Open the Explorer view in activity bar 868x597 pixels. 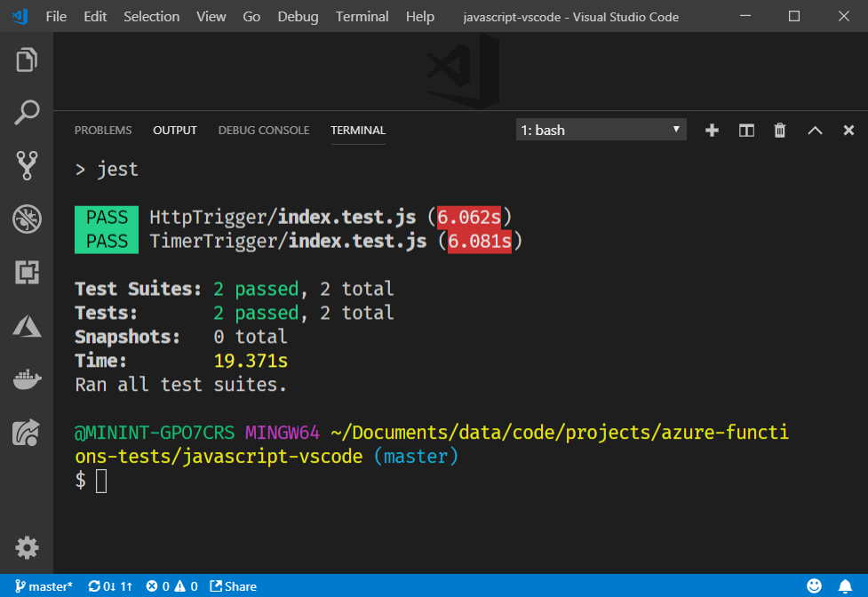click(27, 60)
